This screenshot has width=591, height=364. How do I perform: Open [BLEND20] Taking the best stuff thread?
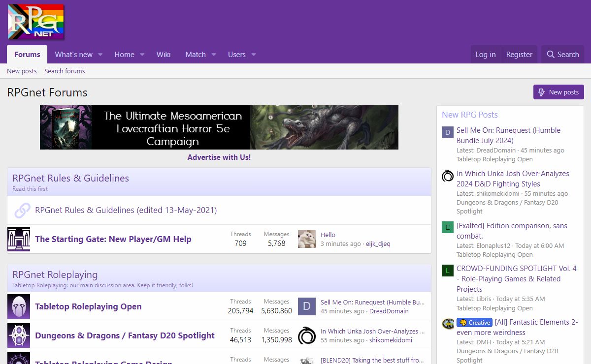pyautogui.click(x=372, y=360)
